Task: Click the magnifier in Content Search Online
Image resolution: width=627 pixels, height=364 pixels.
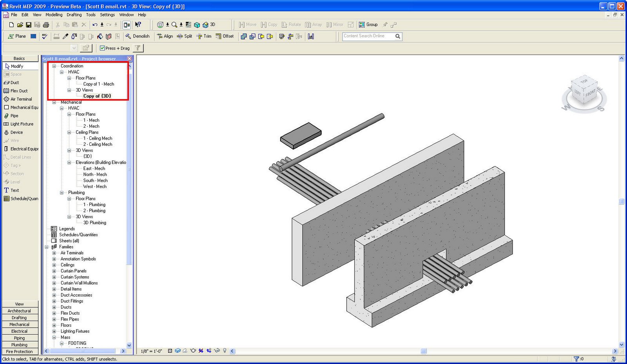Action: [x=398, y=36]
